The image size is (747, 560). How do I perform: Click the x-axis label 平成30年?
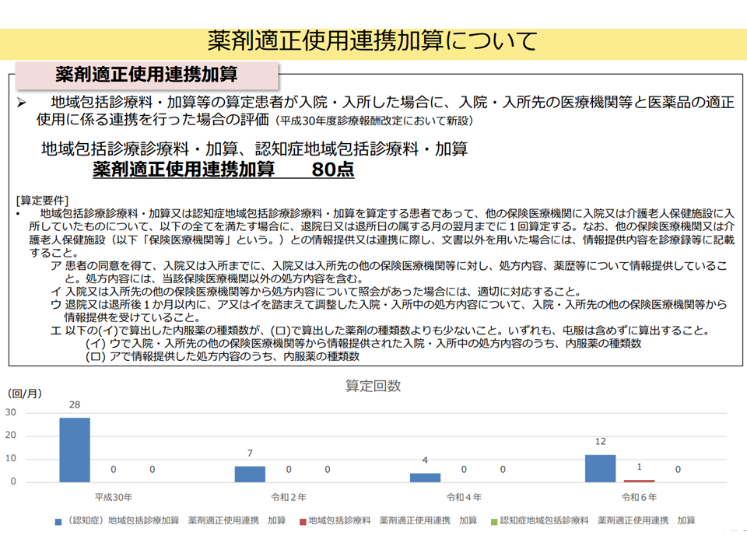pyautogui.click(x=114, y=497)
